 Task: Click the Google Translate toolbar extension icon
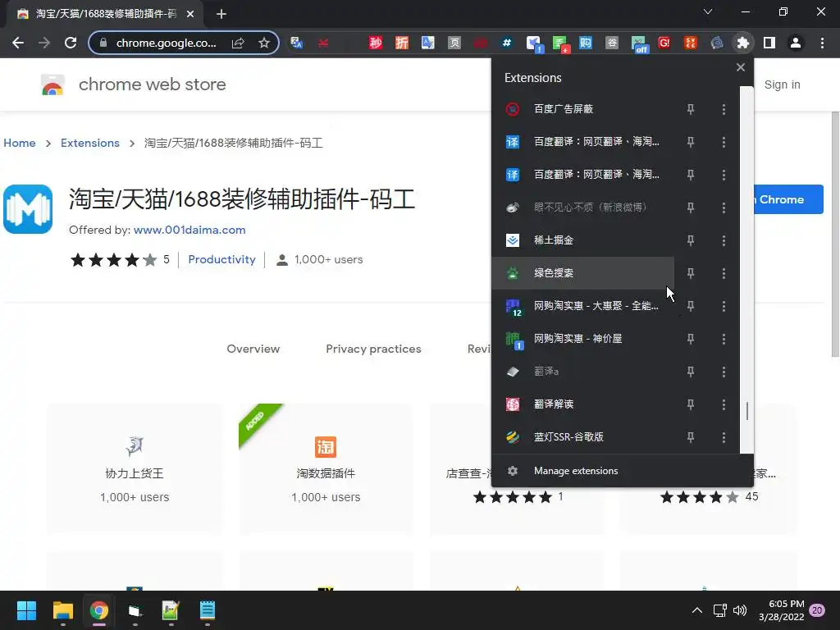click(296, 43)
